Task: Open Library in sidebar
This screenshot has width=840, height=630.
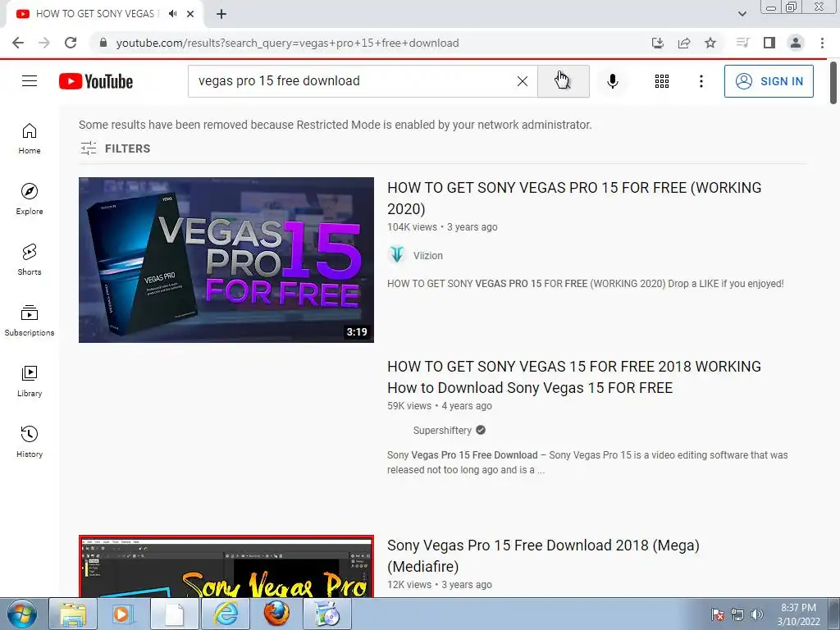Action: pos(30,381)
